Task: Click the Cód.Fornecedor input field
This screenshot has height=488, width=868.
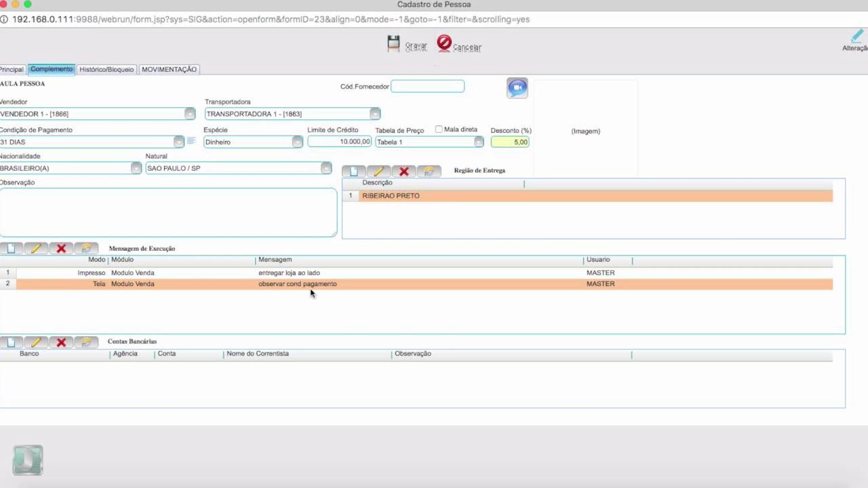Action: (427, 86)
